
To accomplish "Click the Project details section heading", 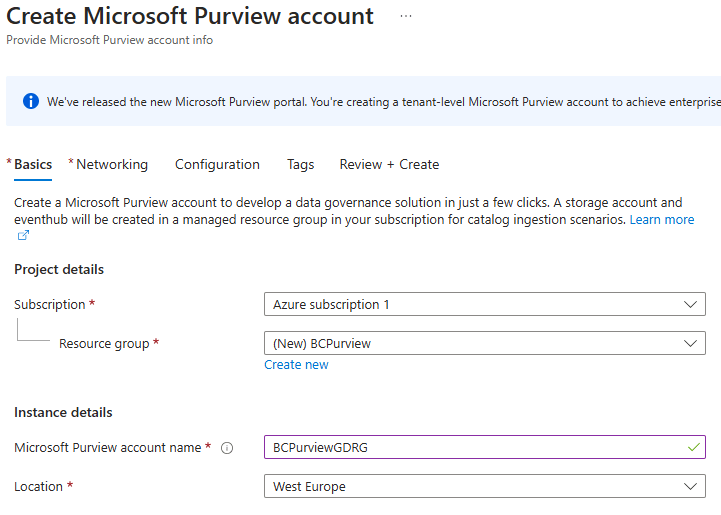I will click(x=59, y=269).
